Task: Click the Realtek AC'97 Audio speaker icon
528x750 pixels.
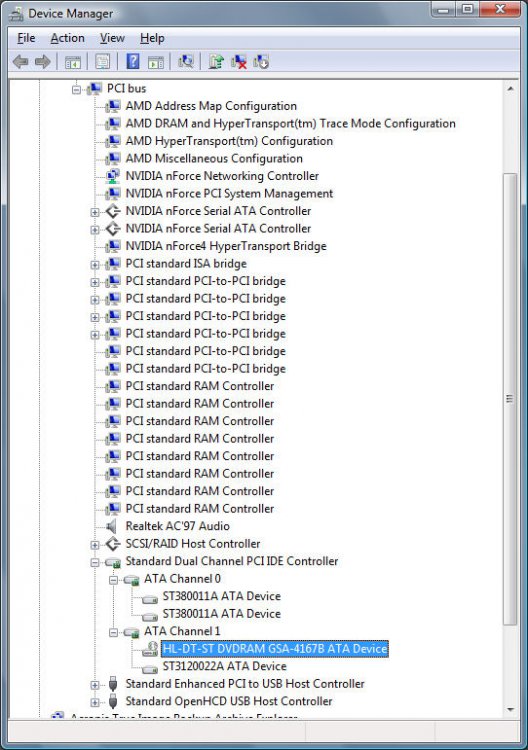Action: pyautogui.click(x=112, y=526)
